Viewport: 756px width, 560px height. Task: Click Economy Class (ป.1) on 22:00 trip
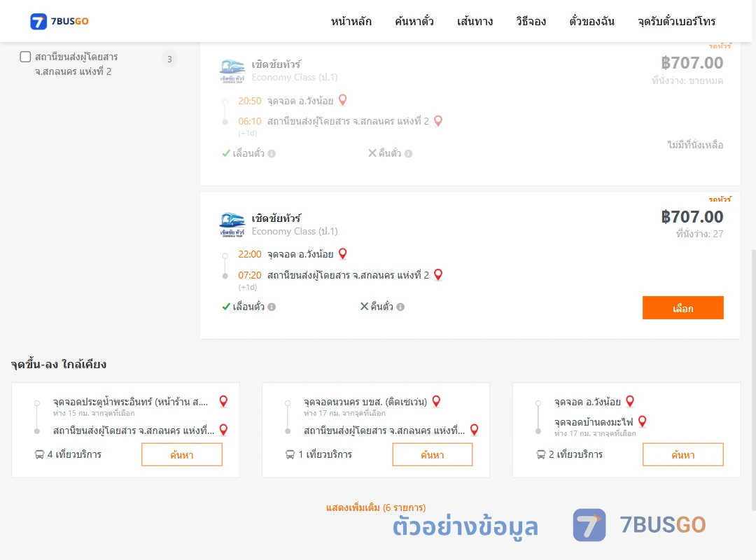pos(295,232)
